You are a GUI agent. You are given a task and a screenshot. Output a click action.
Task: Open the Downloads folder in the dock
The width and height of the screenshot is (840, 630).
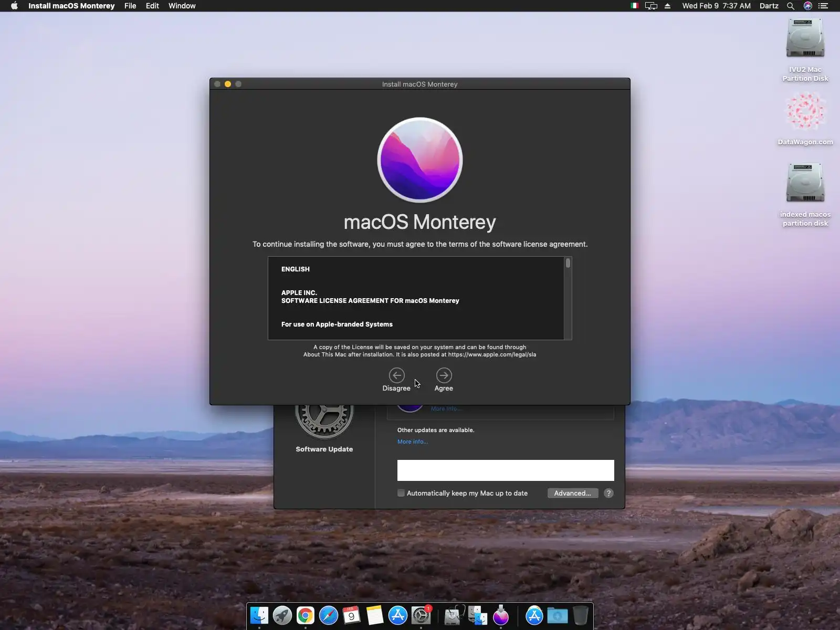point(558,615)
